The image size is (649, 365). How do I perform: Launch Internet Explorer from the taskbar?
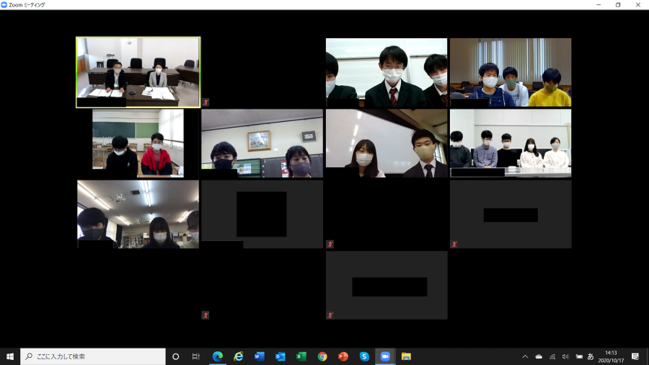(x=238, y=356)
